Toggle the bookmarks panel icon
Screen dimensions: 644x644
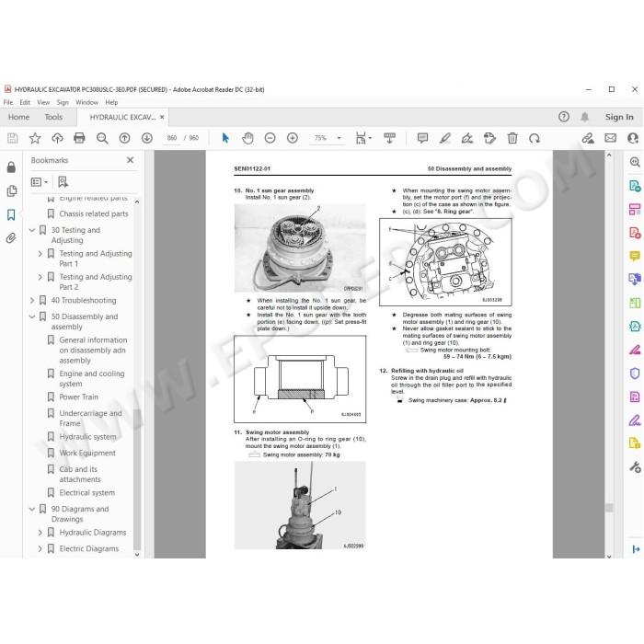coord(11,214)
